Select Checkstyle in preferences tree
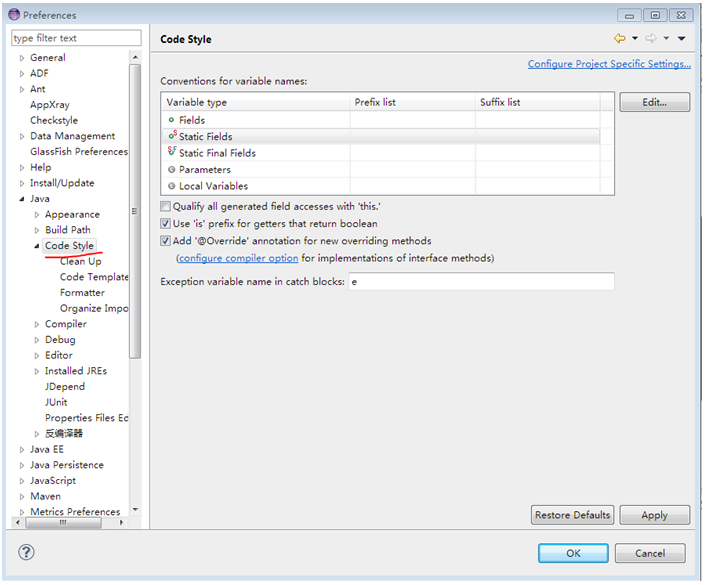 click(54, 121)
